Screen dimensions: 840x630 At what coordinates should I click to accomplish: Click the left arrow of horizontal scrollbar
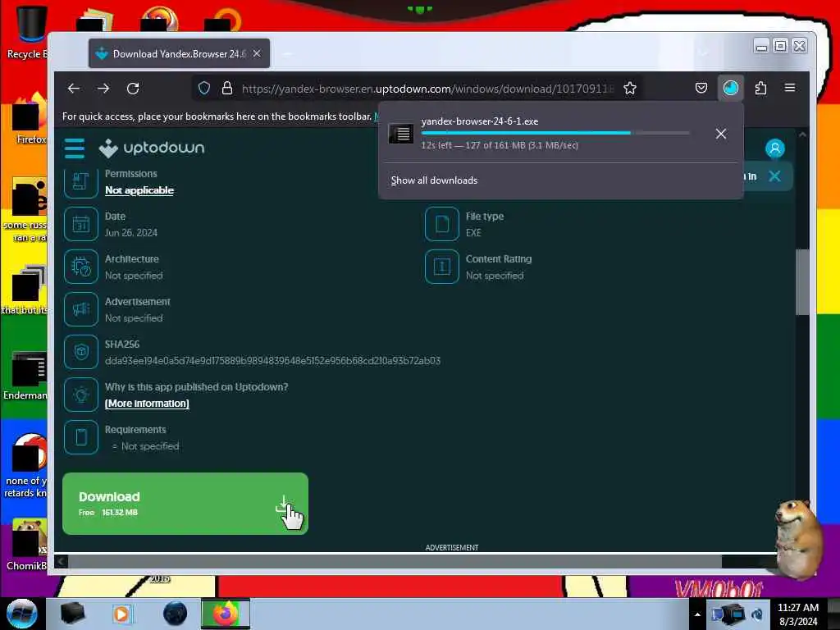click(x=61, y=561)
